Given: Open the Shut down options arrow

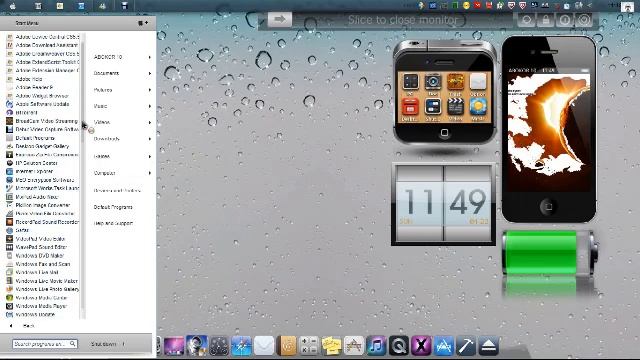Looking at the screenshot, I should point(124,344).
